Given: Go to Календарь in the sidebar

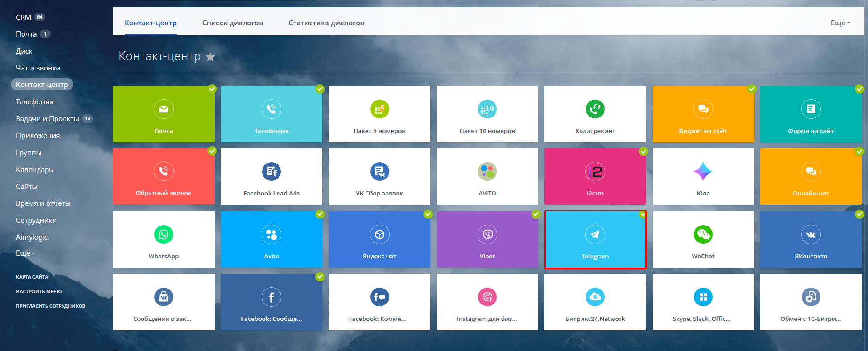Looking at the screenshot, I should click(34, 170).
